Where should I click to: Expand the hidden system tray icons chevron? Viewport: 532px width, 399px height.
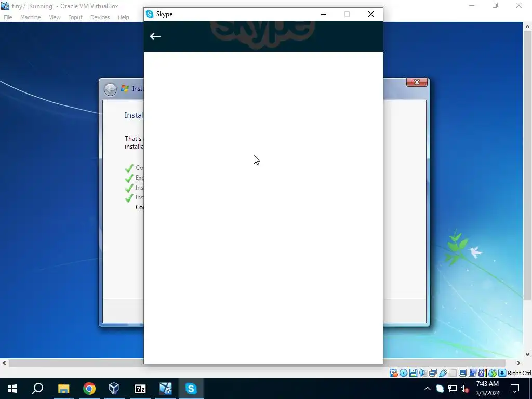[x=428, y=389]
